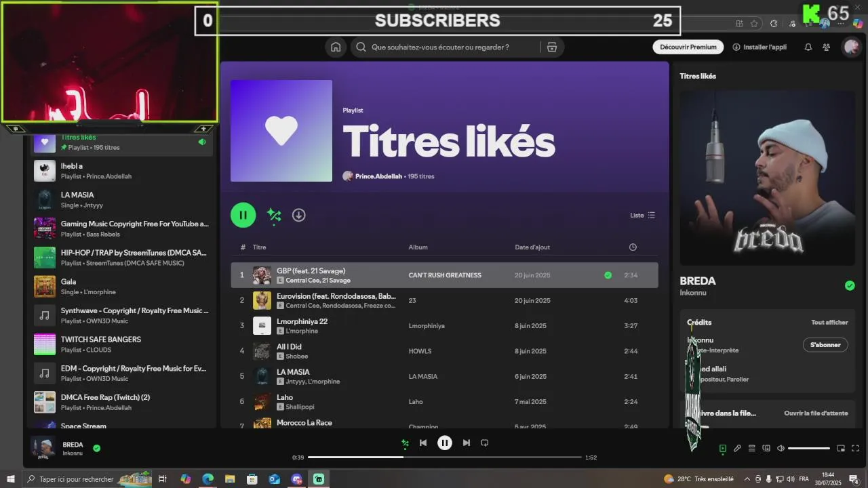Download the Titres likés playlist
The image size is (868, 488).
tap(298, 215)
